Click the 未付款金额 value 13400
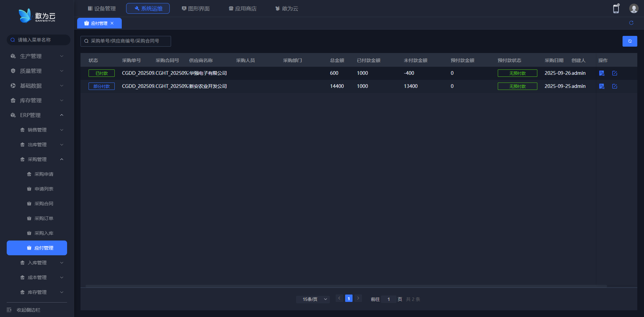Viewport: 644px width, 317px height. click(411, 86)
